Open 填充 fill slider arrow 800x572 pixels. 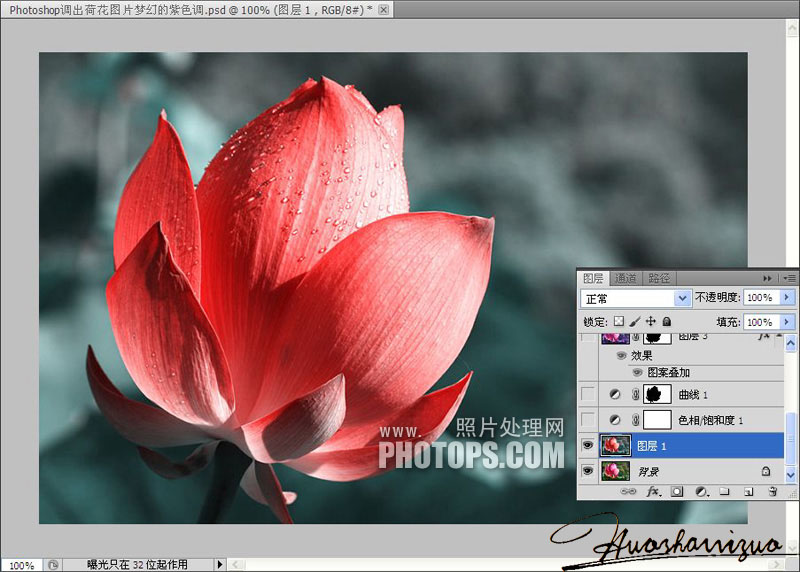click(787, 322)
